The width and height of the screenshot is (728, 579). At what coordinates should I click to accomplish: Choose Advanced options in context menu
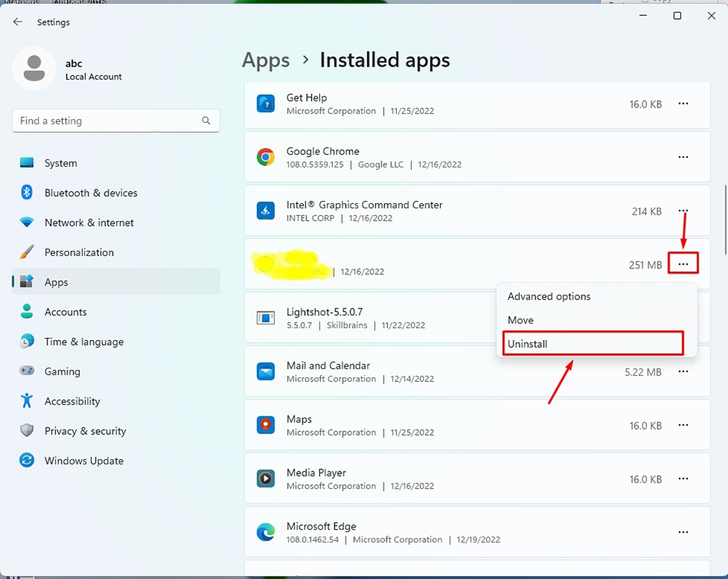(x=597, y=296)
